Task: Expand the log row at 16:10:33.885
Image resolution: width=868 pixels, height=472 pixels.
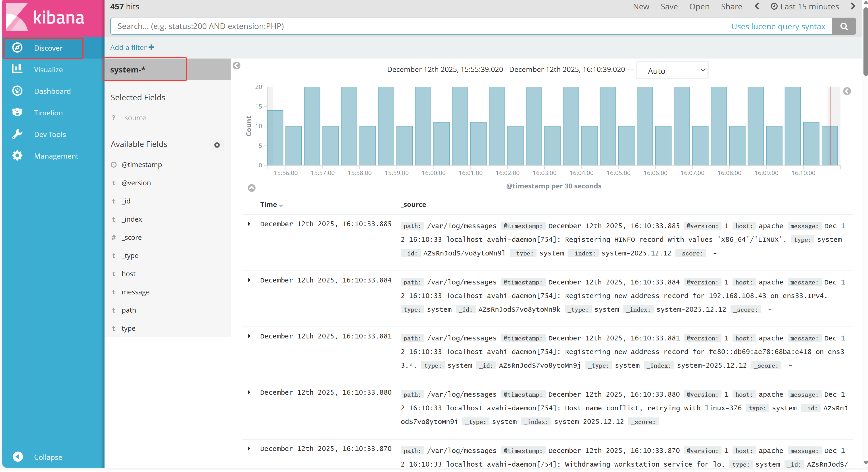Action: point(249,224)
